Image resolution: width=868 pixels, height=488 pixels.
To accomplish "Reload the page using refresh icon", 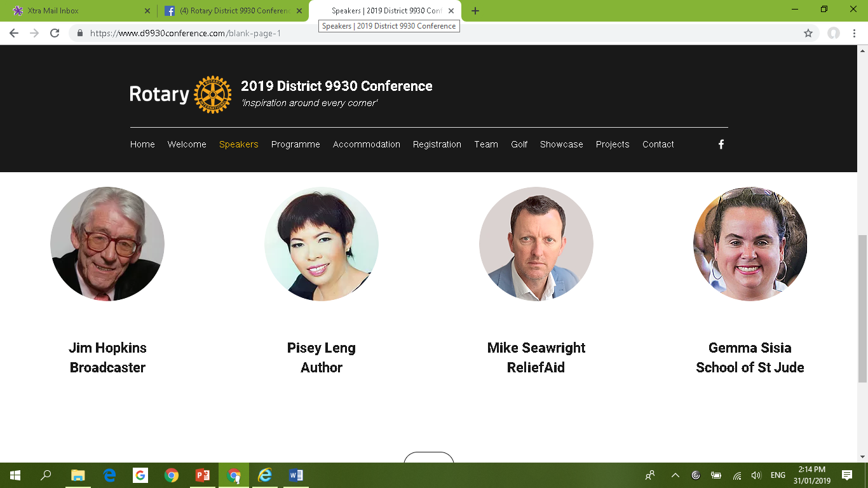I will click(55, 33).
